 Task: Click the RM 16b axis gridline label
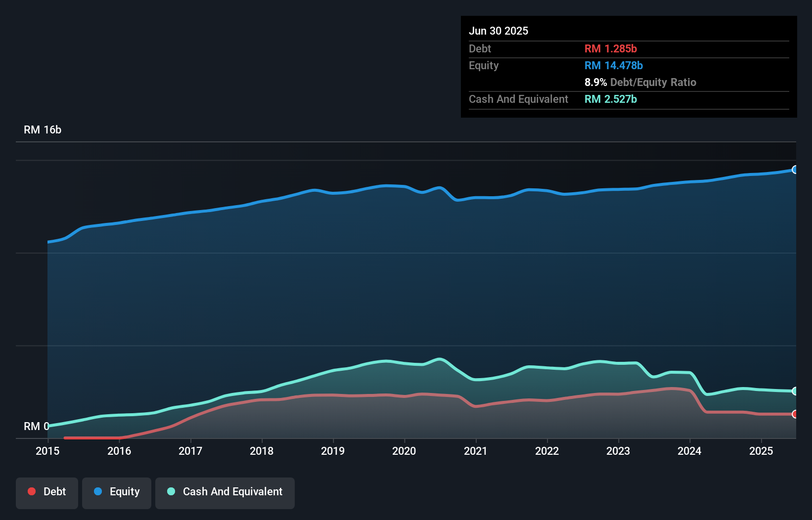click(x=42, y=130)
